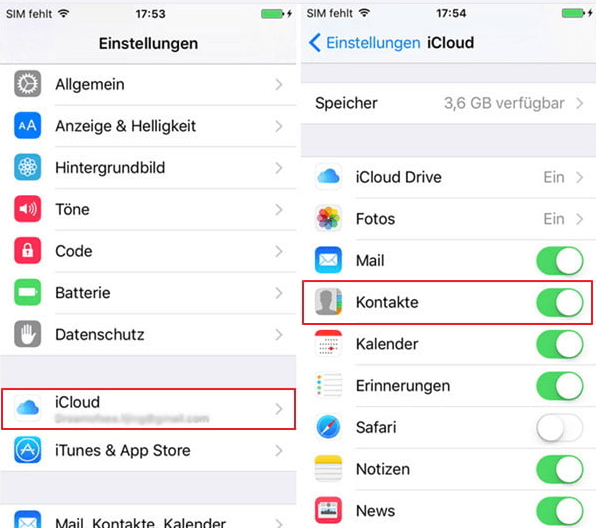Image resolution: width=596 pixels, height=528 pixels.
Task: Tap the Allgemein gear icon
Action: coord(27,84)
